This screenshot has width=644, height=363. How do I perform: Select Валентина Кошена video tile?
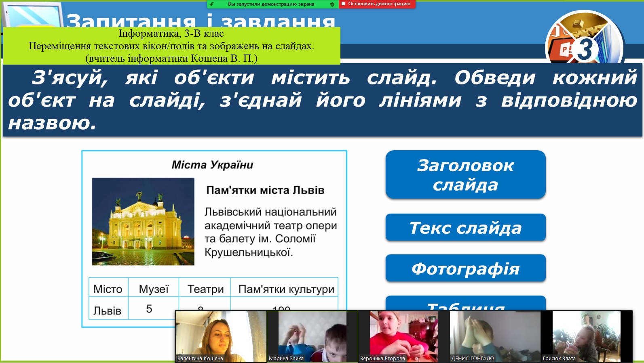point(221,336)
